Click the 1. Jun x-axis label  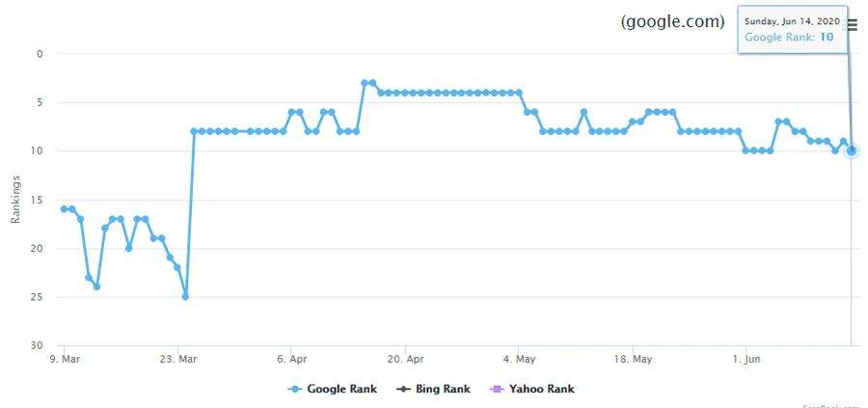coord(746,359)
